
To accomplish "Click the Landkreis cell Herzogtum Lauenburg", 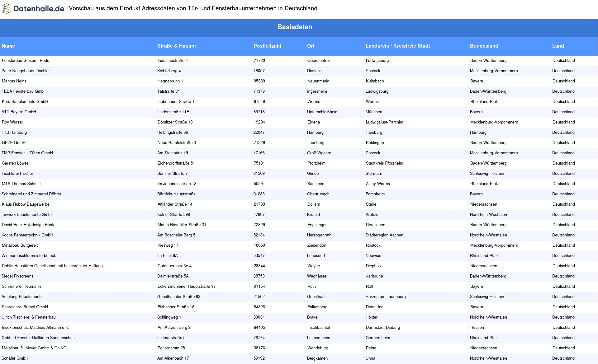I will coord(416,297).
